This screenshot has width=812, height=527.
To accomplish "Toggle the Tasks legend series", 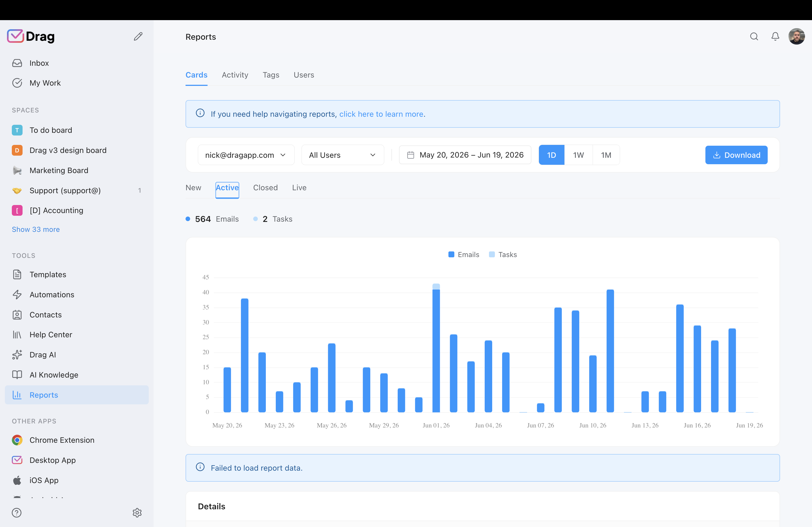I will coord(503,255).
